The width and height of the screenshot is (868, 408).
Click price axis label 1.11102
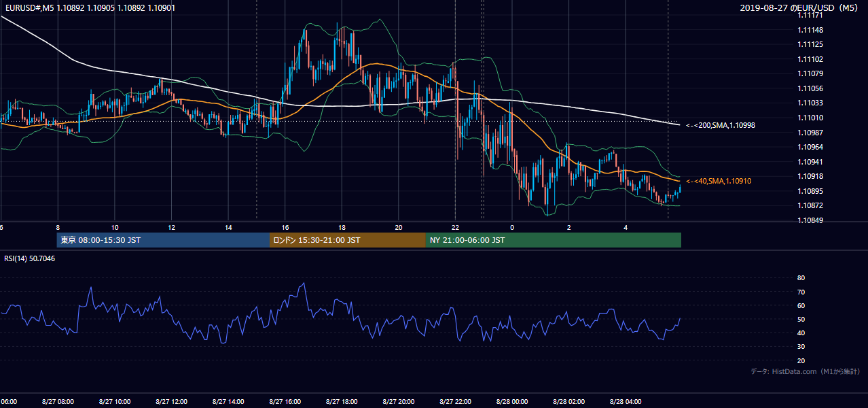pos(810,59)
